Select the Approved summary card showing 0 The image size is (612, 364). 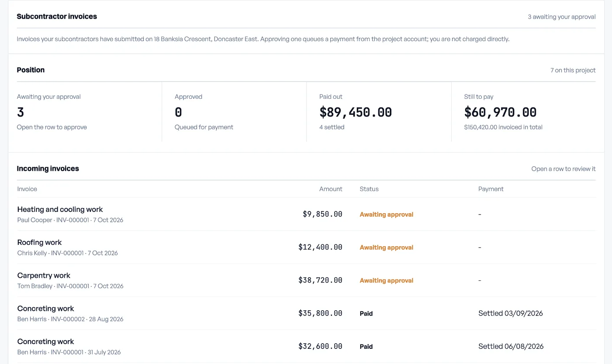click(234, 112)
